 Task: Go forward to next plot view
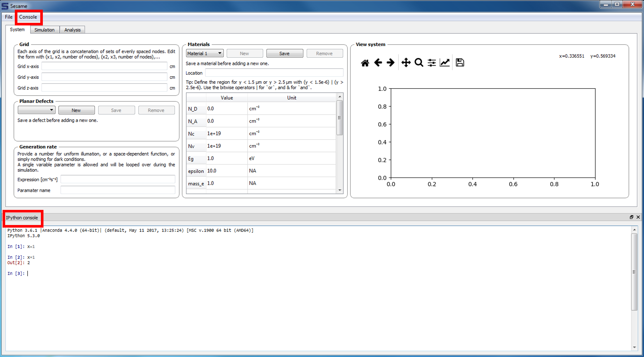click(391, 62)
